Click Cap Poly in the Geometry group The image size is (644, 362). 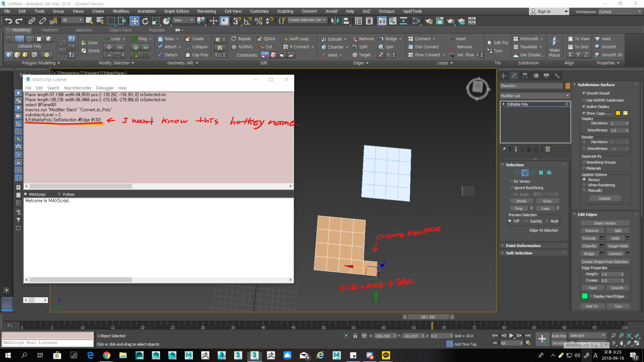click(x=197, y=55)
